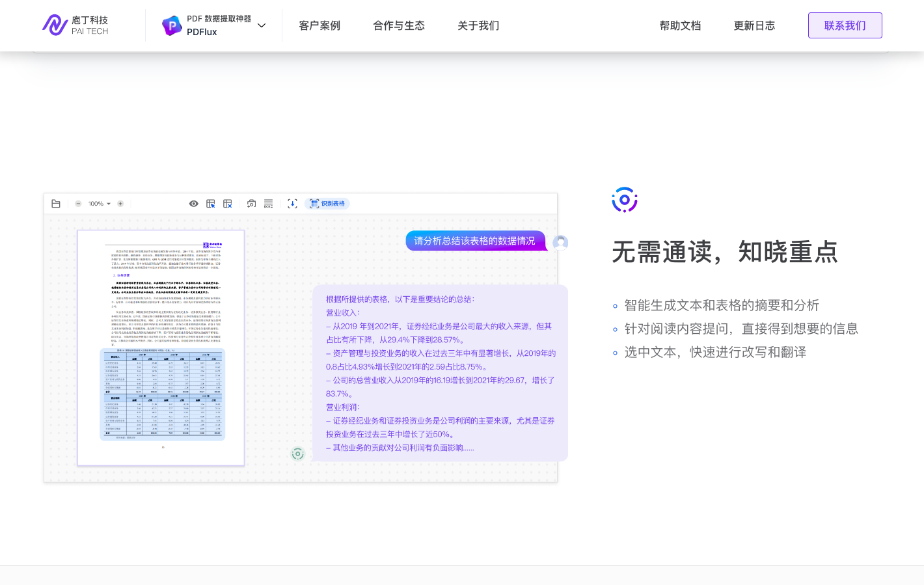Click the OCR text lines icon
Screen dimensions: 924x585
click(268, 204)
